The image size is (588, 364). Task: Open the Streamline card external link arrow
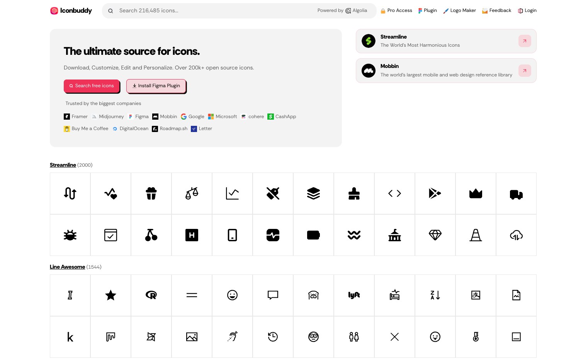(525, 41)
